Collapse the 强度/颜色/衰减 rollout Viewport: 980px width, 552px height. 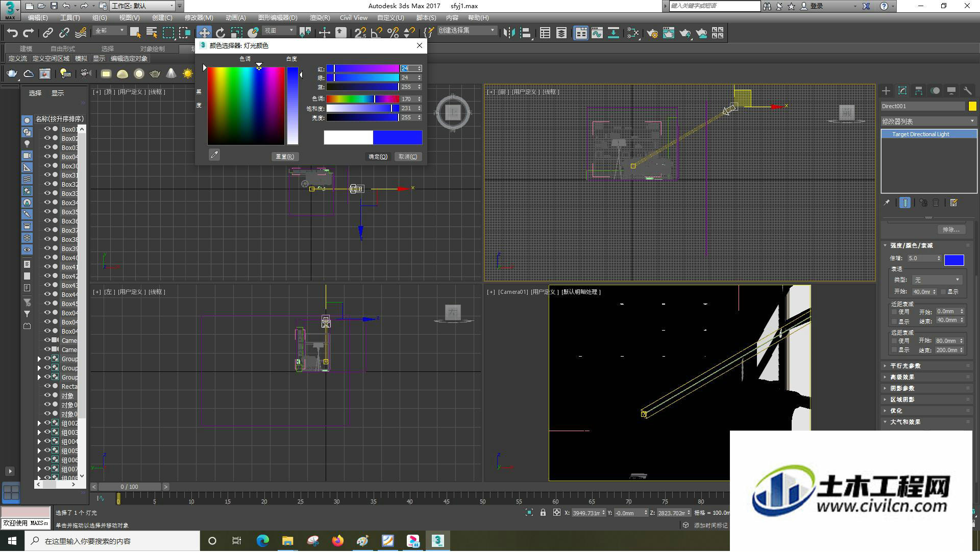pyautogui.click(x=927, y=245)
